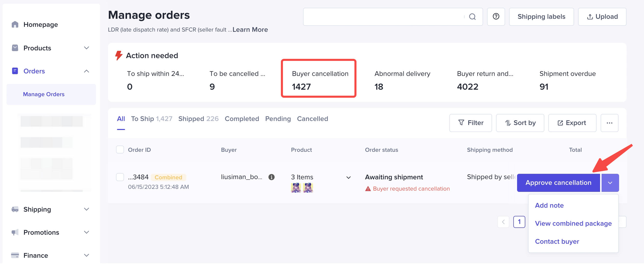
Task: Click the Orders sidebar icon
Action: pyautogui.click(x=15, y=71)
